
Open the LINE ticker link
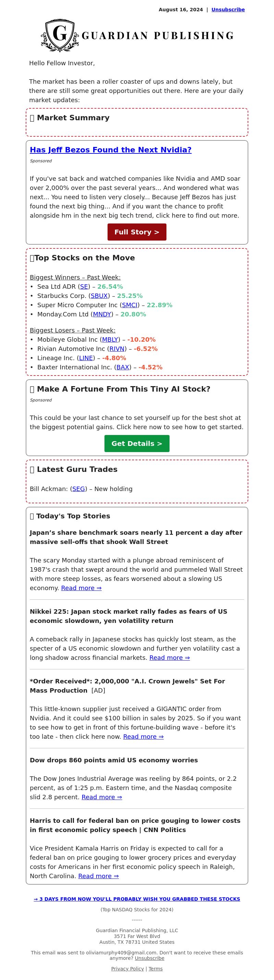[x=86, y=358]
